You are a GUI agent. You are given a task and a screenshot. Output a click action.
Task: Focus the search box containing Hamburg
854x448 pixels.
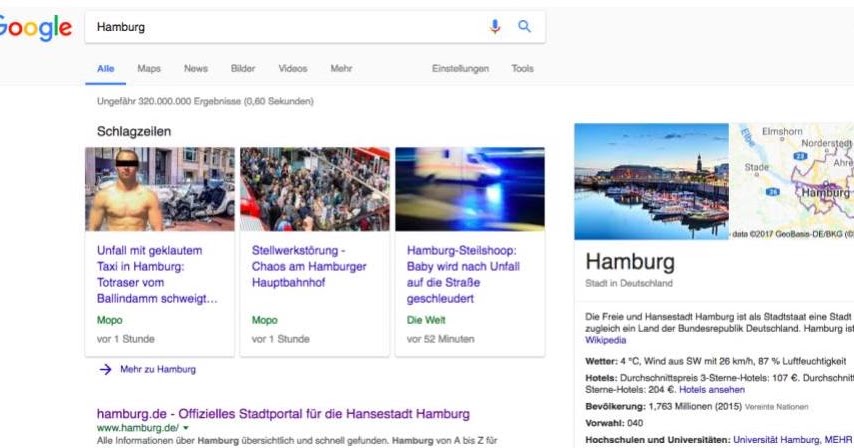[315, 27]
